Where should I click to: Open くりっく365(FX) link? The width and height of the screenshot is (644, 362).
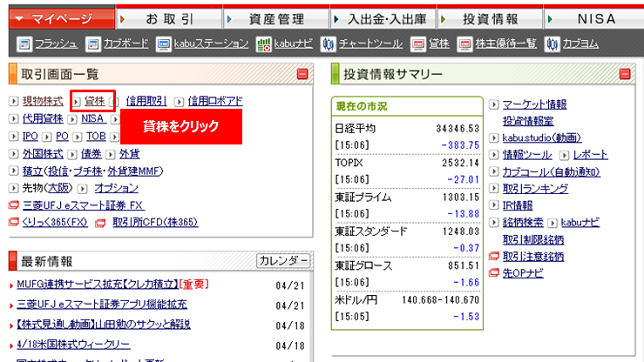click(x=55, y=222)
